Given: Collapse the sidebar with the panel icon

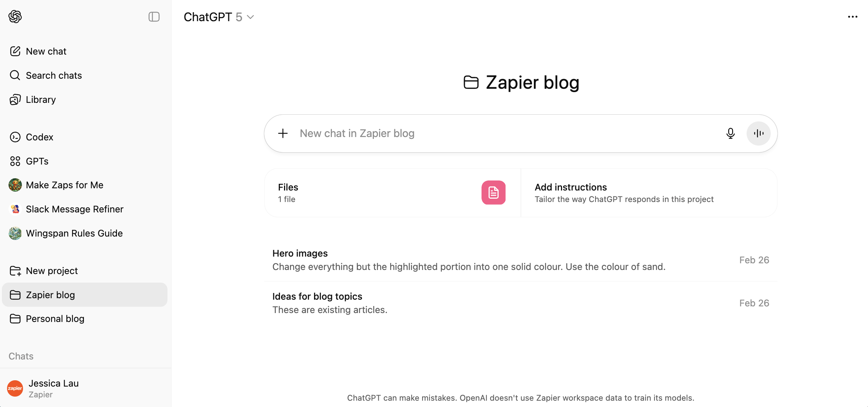Looking at the screenshot, I should pyautogui.click(x=154, y=17).
